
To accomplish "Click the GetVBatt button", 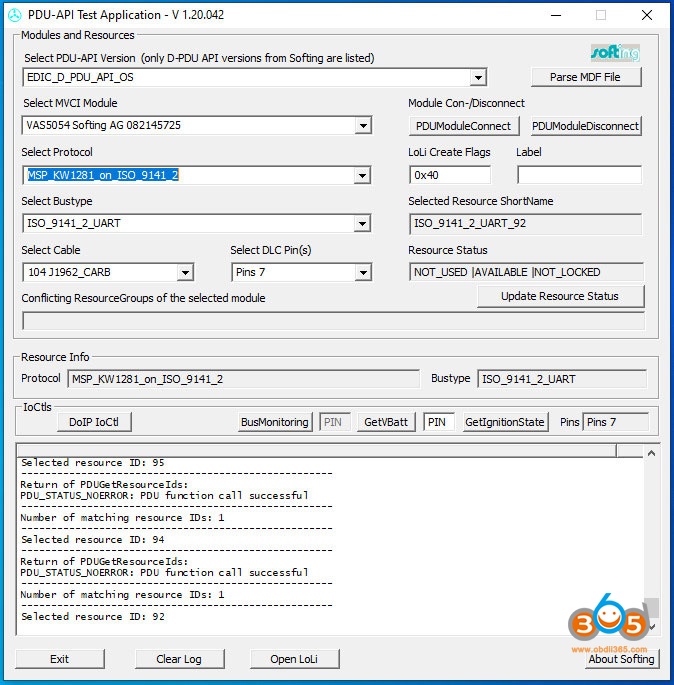I will (386, 422).
